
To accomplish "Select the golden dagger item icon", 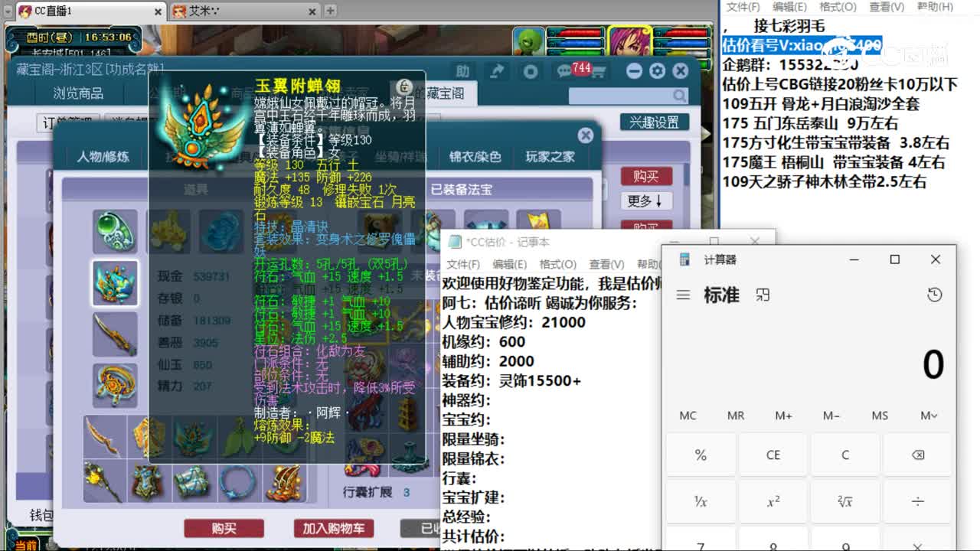I will click(x=115, y=334).
